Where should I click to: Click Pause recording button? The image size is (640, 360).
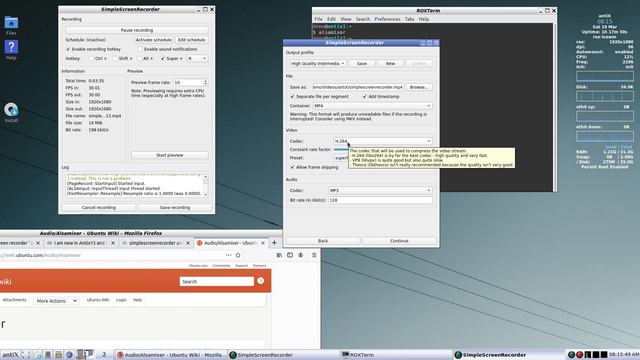137,30
